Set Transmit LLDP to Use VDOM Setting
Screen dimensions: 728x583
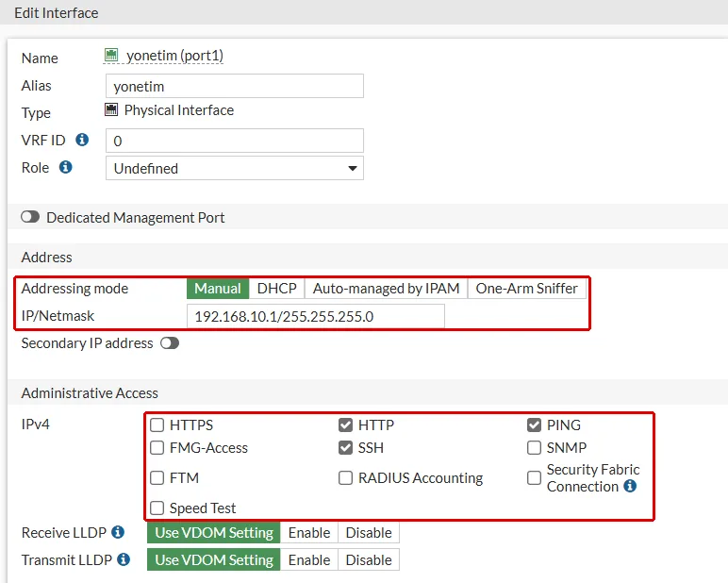click(x=214, y=559)
